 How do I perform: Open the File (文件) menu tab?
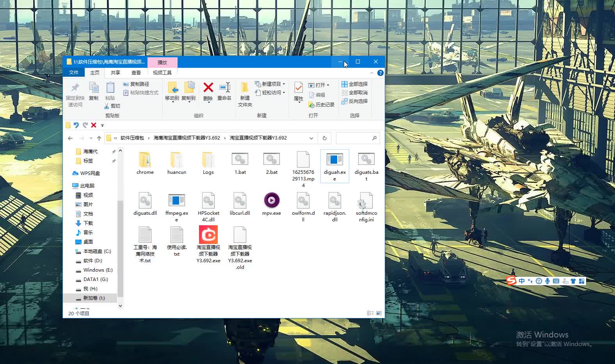point(74,72)
